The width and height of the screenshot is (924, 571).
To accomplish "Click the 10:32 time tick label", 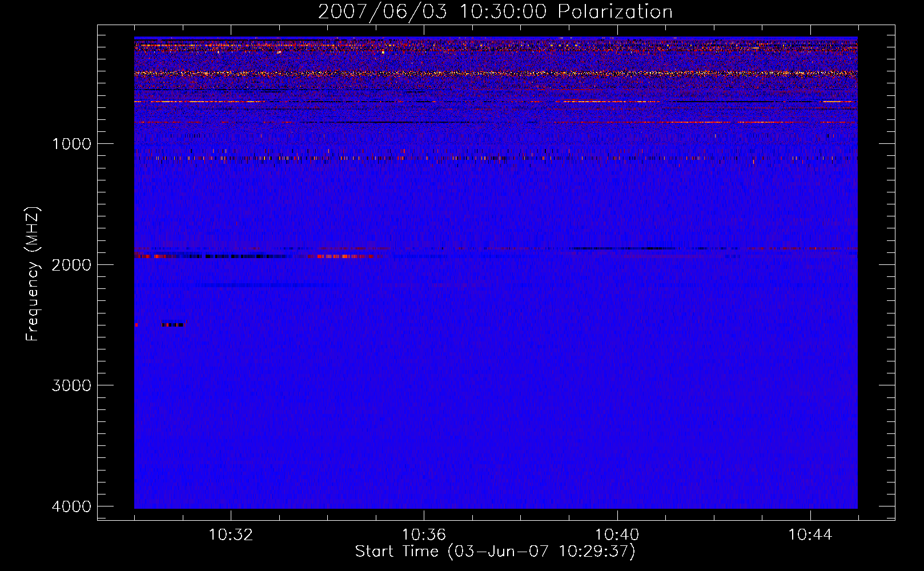I will pos(231,535).
